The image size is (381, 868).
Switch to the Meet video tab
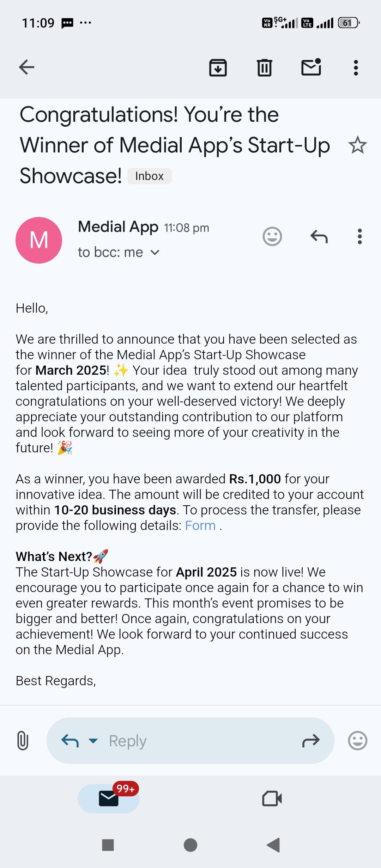pos(272,798)
